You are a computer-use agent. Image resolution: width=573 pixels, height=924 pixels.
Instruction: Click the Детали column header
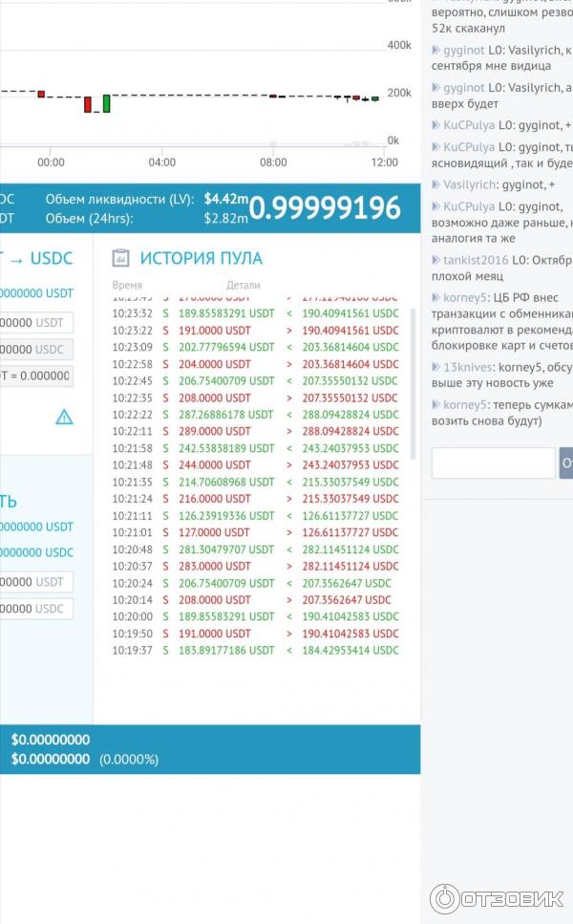point(243,285)
